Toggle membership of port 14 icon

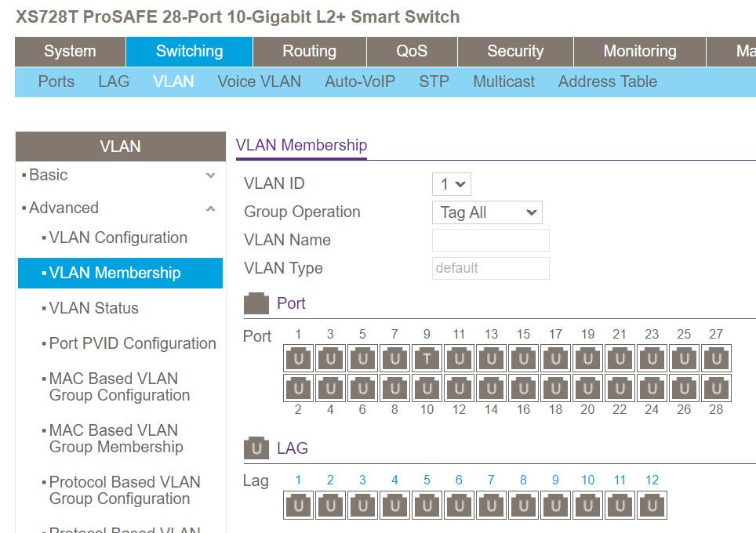pos(491,388)
